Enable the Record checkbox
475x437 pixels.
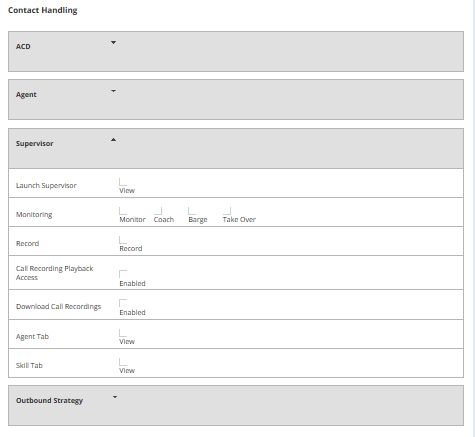click(123, 240)
